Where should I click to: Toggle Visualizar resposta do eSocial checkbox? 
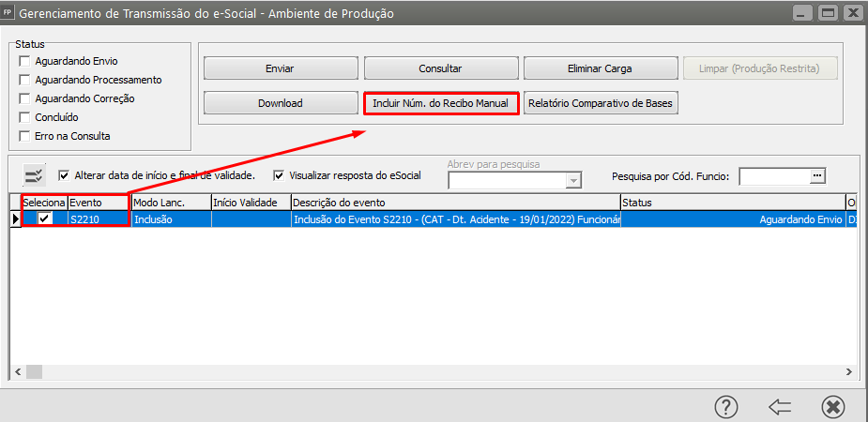[279, 176]
